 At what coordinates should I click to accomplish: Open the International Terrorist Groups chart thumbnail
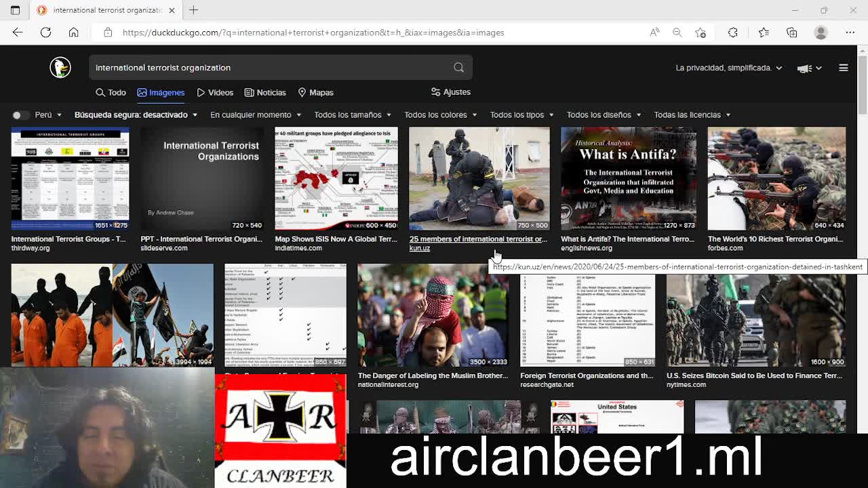70,178
